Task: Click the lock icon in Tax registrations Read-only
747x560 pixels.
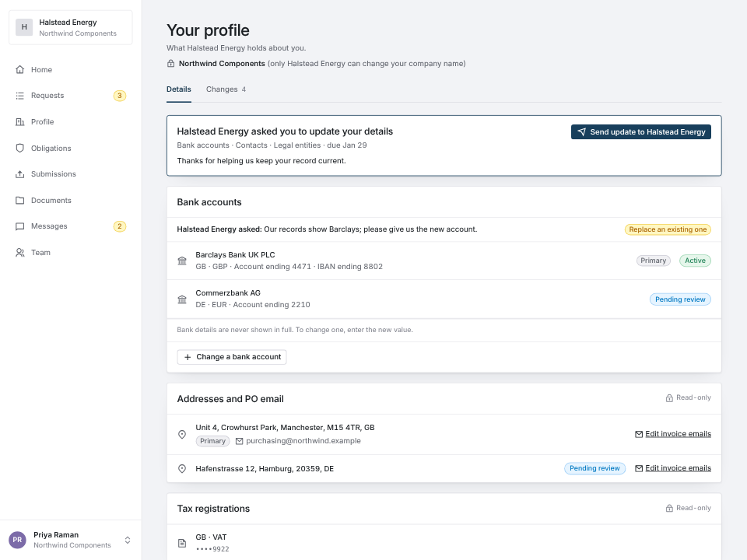Action: pyautogui.click(x=669, y=509)
